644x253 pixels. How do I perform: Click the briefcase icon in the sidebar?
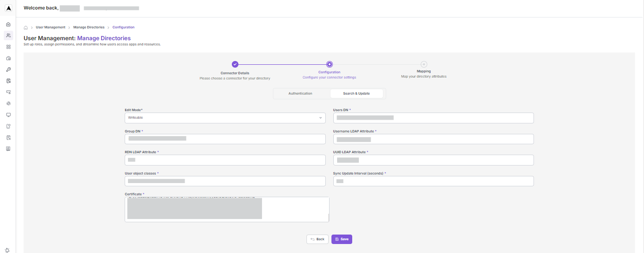tap(8, 58)
